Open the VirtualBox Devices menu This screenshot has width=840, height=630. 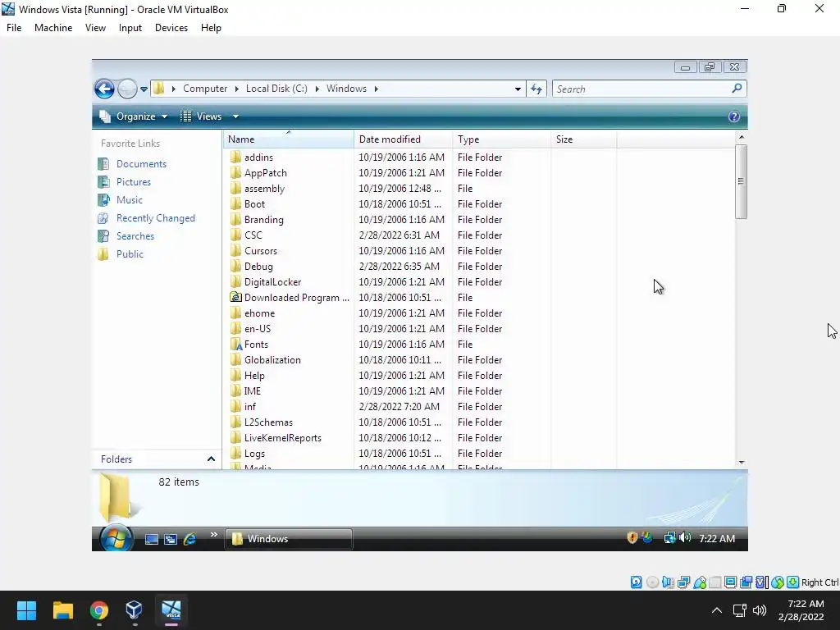click(x=171, y=28)
